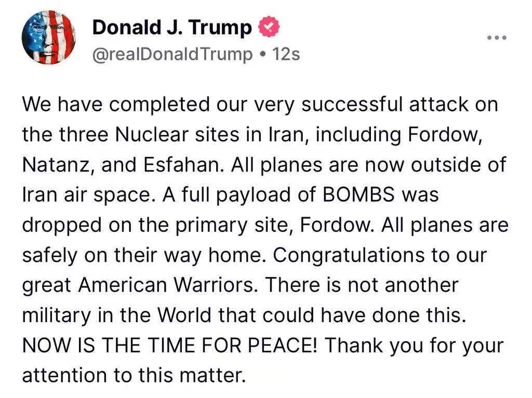The width and height of the screenshot is (532, 398).
Task: Click the bullet separator before the timestamp
Action: click(x=262, y=55)
